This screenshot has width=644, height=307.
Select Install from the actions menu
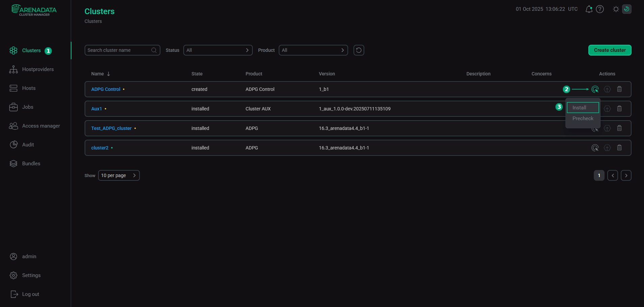pyautogui.click(x=582, y=107)
